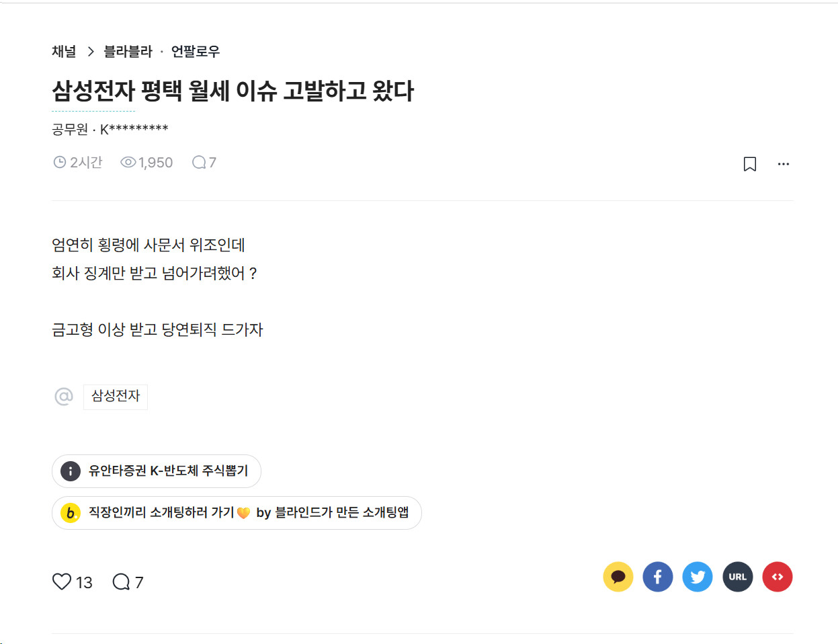
Task: Go to 채널 breadcrumb
Action: [64, 51]
